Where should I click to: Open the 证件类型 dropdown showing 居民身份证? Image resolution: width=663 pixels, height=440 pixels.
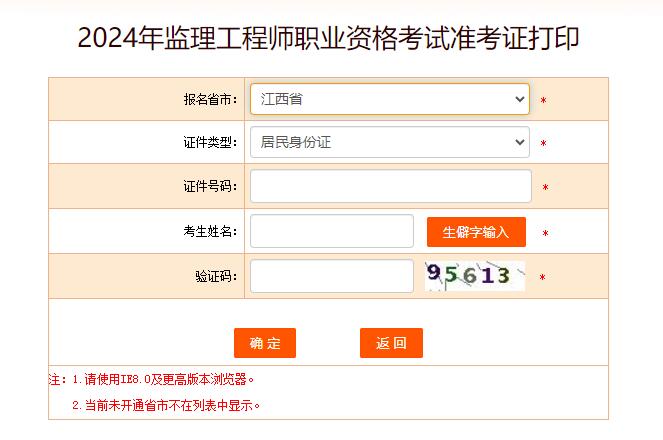pyautogui.click(x=389, y=142)
